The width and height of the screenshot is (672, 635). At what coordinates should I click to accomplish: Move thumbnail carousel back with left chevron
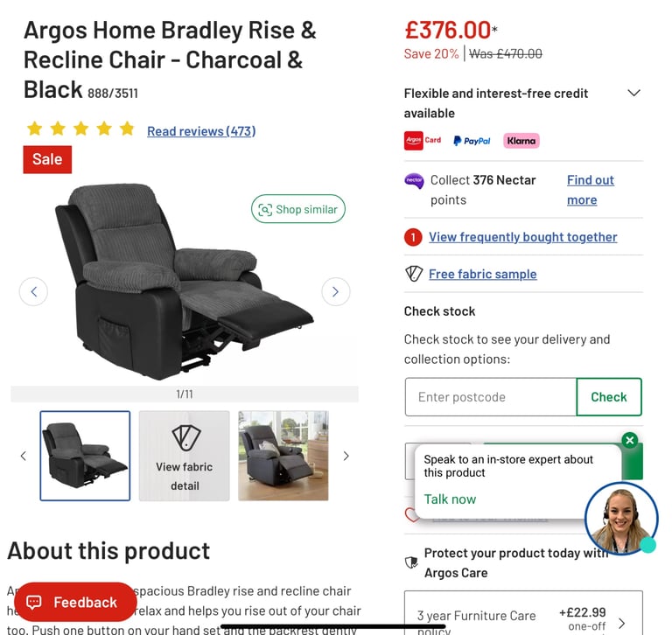click(24, 456)
